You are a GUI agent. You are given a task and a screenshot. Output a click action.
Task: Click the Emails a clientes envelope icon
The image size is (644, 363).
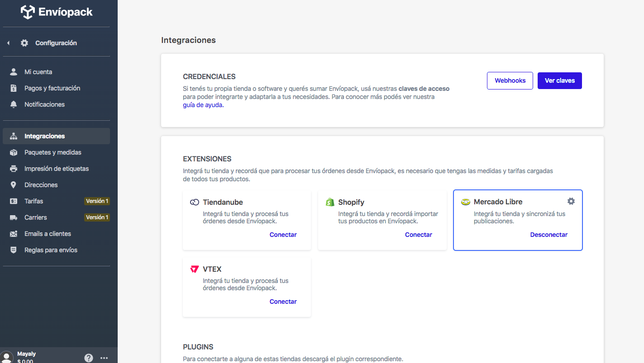pos(14,234)
